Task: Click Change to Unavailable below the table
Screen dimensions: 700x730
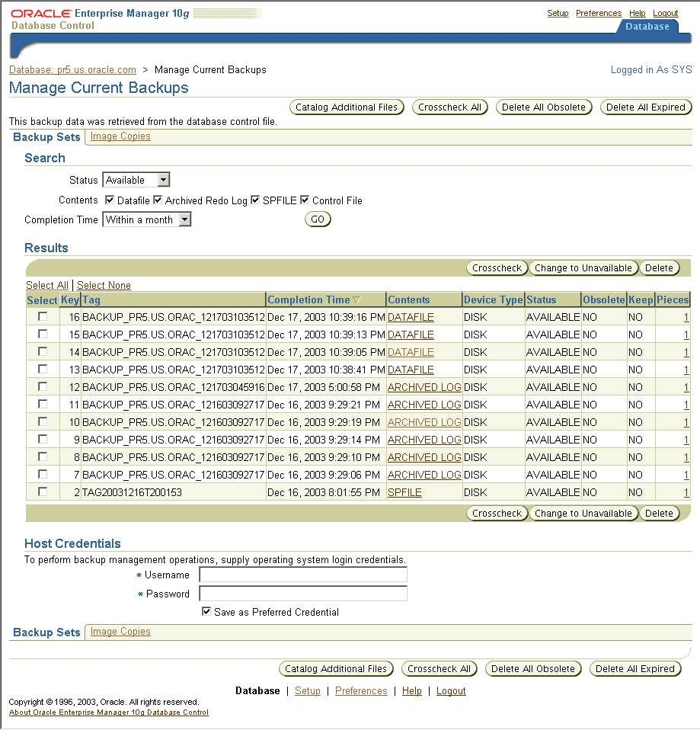Action: [583, 514]
